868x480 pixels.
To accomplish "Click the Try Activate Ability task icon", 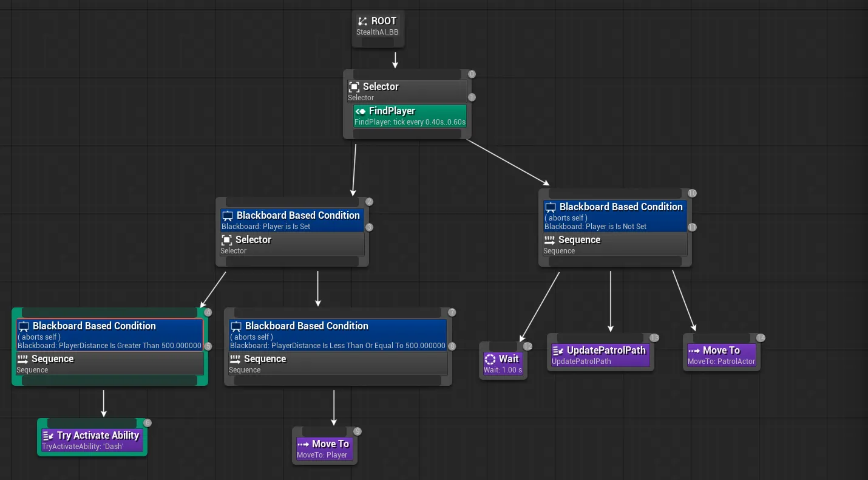I will pyautogui.click(x=48, y=436).
